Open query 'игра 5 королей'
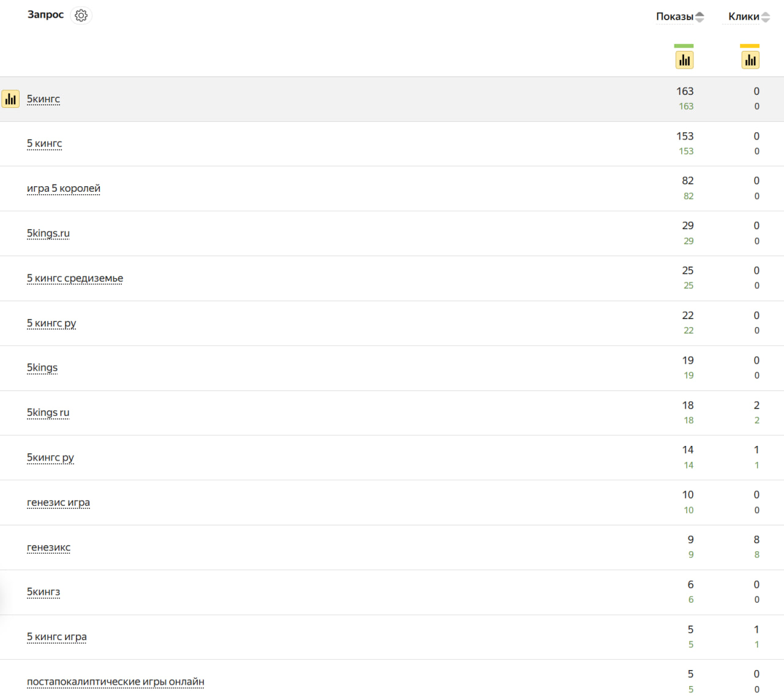This screenshot has height=697, width=784. (64, 188)
